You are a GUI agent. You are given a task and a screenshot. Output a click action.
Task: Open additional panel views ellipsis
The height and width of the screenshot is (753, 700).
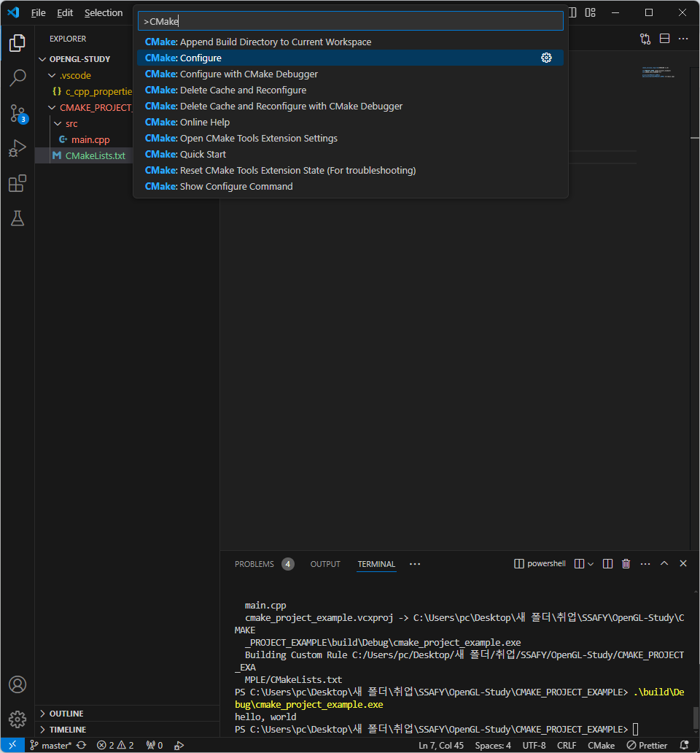pyautogui.click(x=415, y=564)
